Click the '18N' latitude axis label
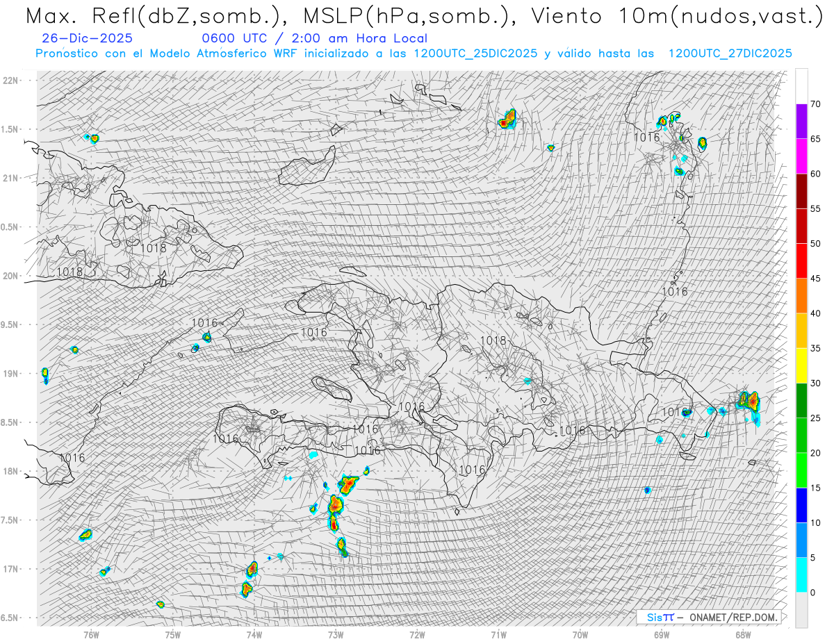 coord(10,471)
